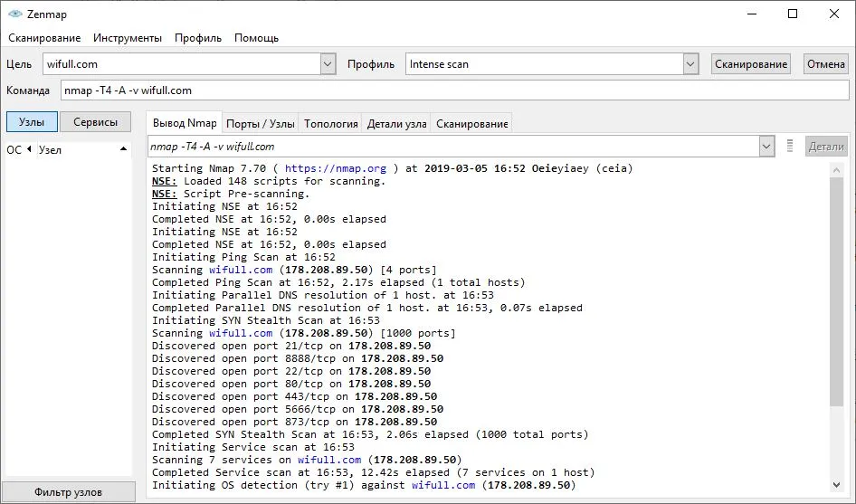The image size is (856, 504).
Task: Open the Инструменты menu
Action: click(x=128, y=38)
